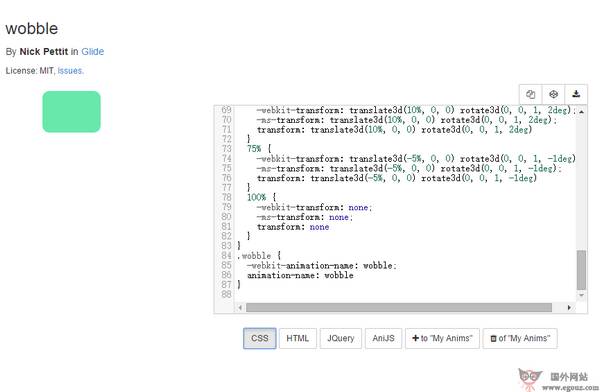Click the green animation preview box
600x392 pixels.
72,112
